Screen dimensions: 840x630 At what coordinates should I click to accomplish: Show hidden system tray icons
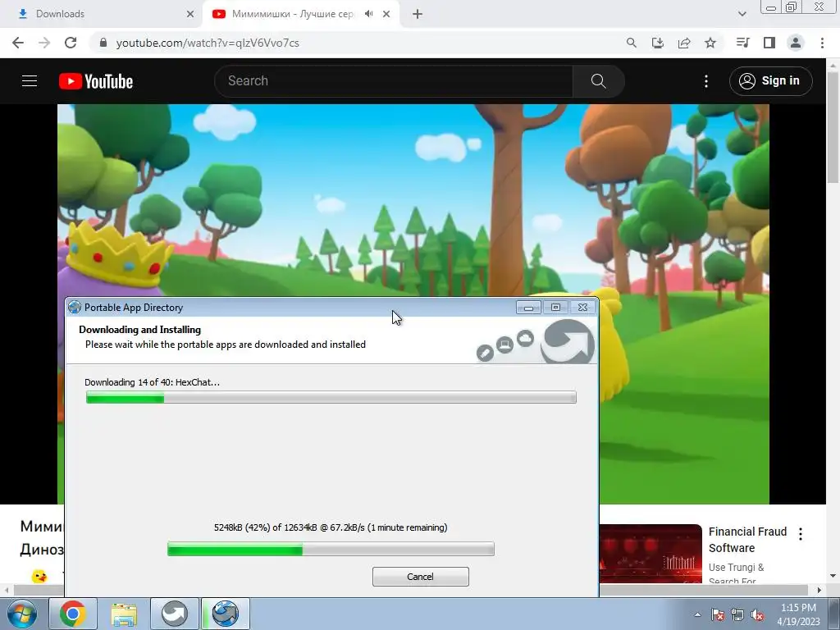(x=697, y=614)
